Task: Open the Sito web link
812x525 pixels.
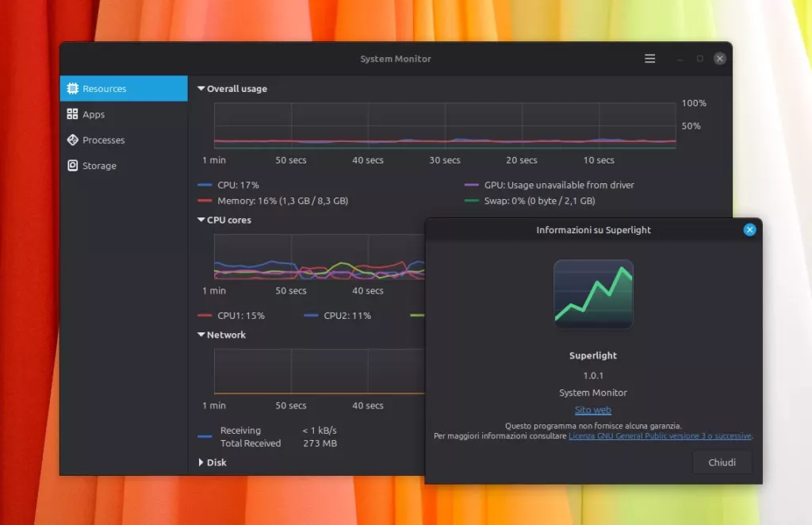Action: [593, 410]
